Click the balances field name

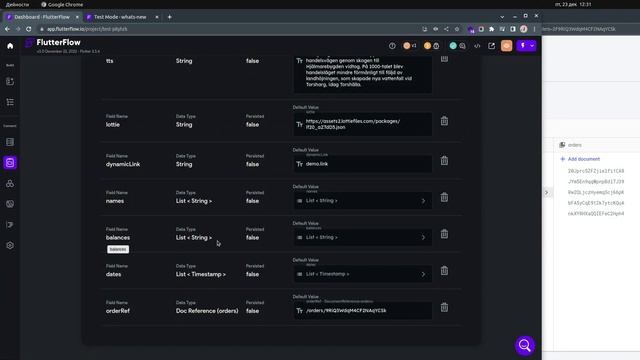click(x=118, y=238)
